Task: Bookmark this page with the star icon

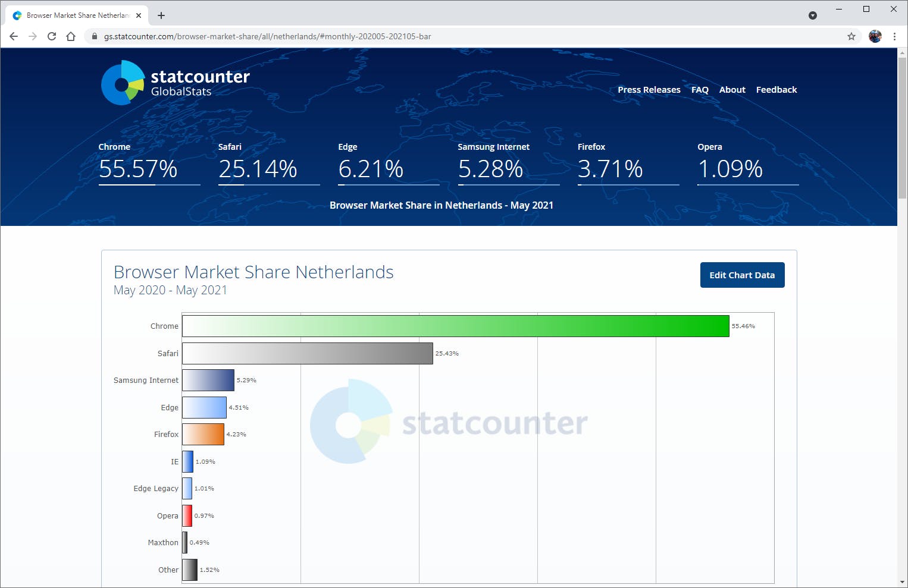Action: [x=851, y=36]
